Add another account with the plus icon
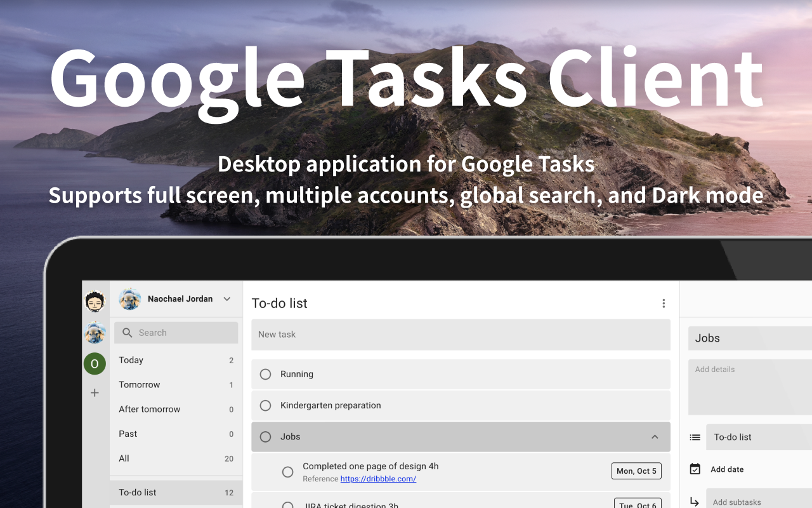This screenshot has height=508, width=812. pos(95,393)
